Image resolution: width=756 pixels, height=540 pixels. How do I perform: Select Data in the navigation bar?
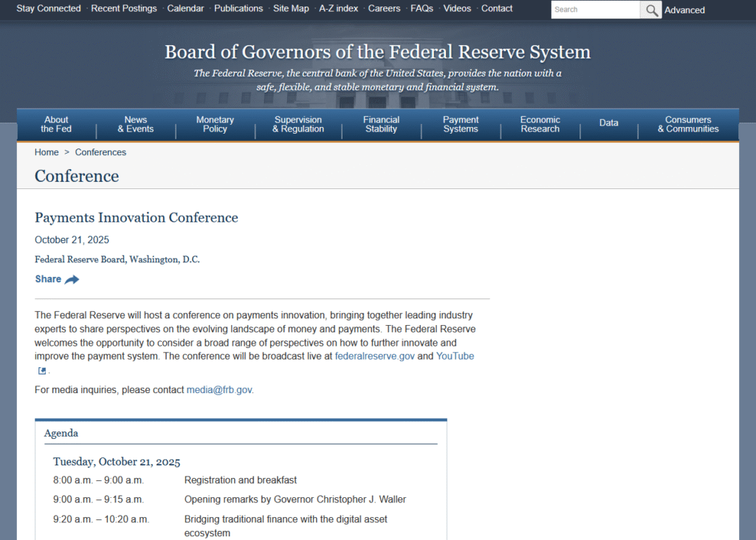pyautogui.click(x=609, y=123)
